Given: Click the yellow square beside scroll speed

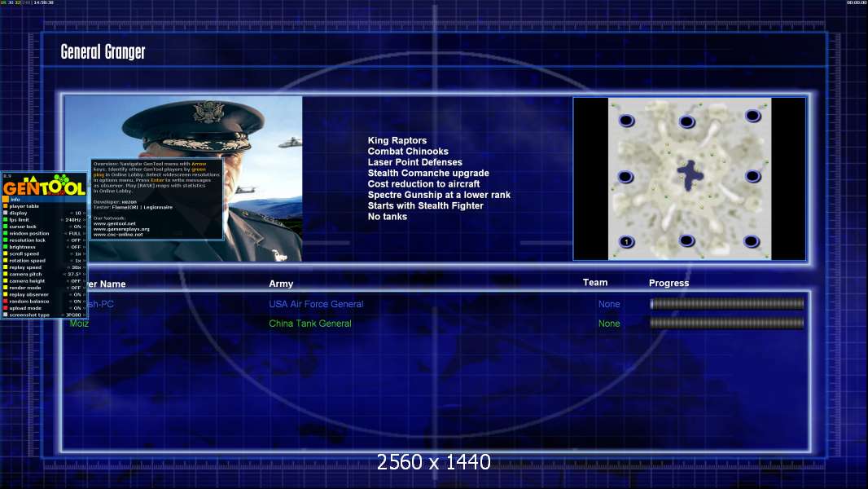Looking at the screenshot, I should click(x=6, y=253).
